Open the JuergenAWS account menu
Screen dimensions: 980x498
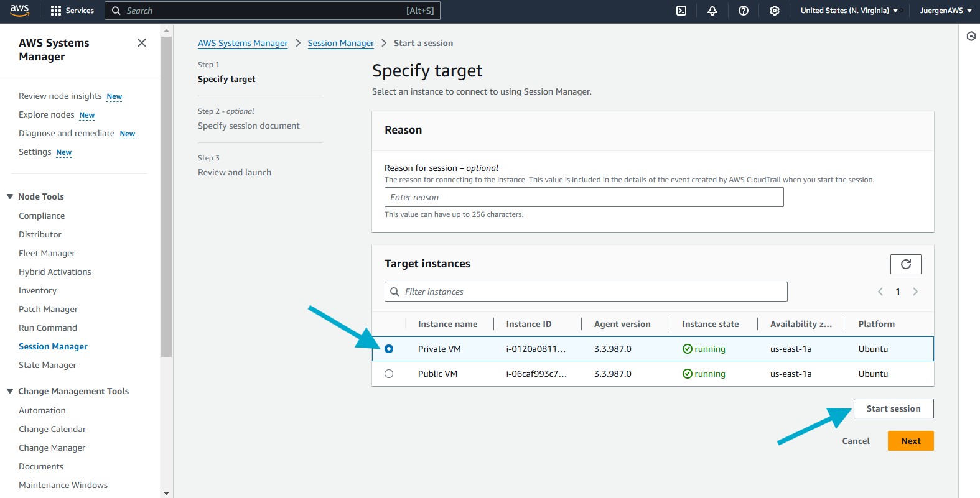(945, 11)
